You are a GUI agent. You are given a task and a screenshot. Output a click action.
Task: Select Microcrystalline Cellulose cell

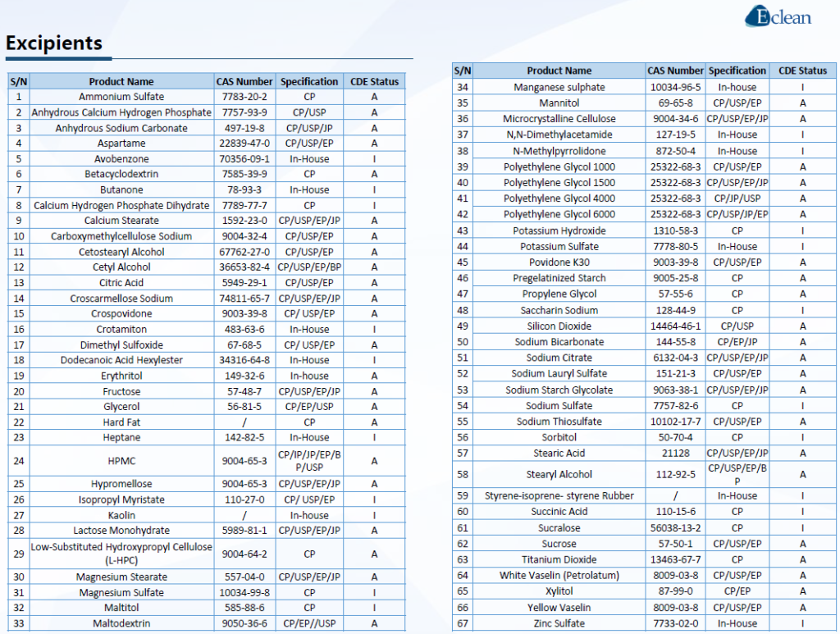click(559, 119)
